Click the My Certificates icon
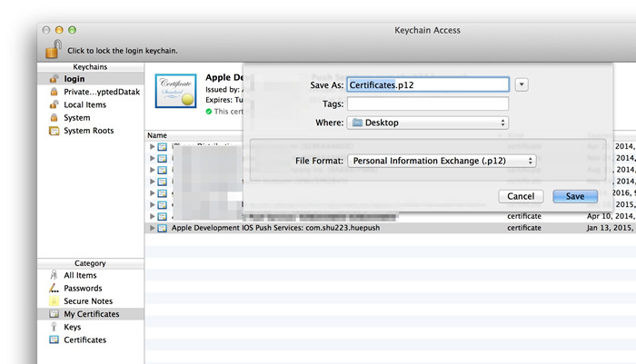Image resolution: width=636 pixels, height=364 pixels. [x=54, y=314]
